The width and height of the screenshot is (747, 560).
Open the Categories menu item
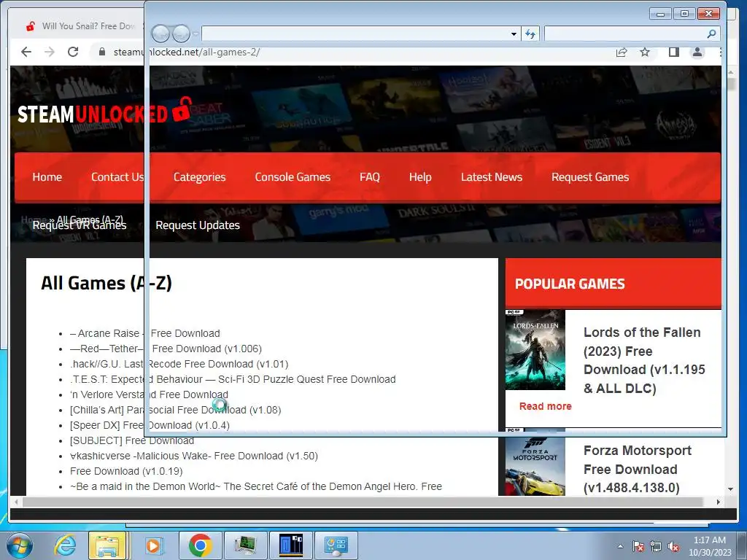point(200,177)
